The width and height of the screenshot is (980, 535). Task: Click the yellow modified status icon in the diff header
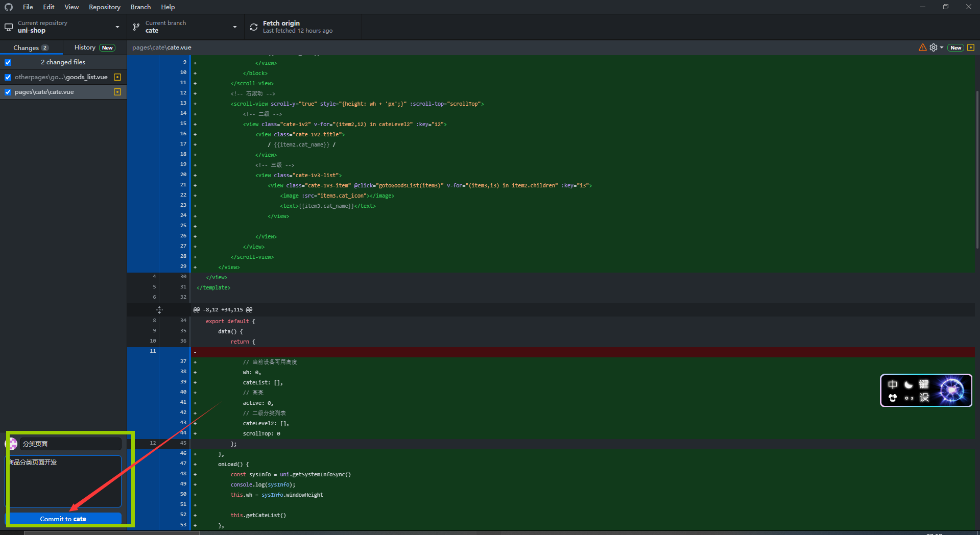click(971, 47)
